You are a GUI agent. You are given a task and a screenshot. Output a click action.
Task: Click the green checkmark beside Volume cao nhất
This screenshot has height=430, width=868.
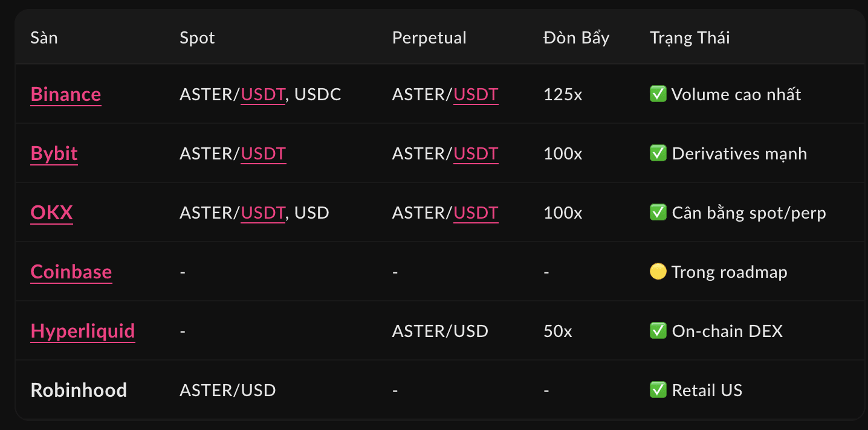point(658,94)
